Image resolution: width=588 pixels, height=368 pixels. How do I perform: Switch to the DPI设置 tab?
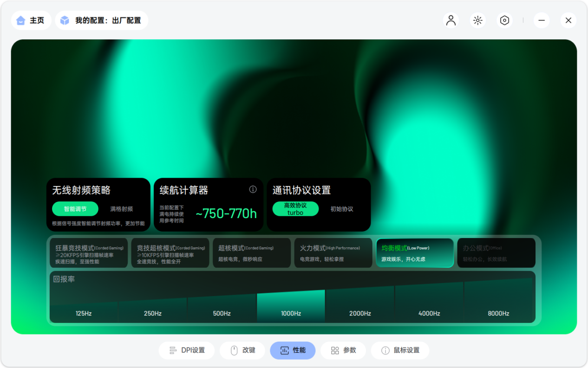click(x=187, y=350)
